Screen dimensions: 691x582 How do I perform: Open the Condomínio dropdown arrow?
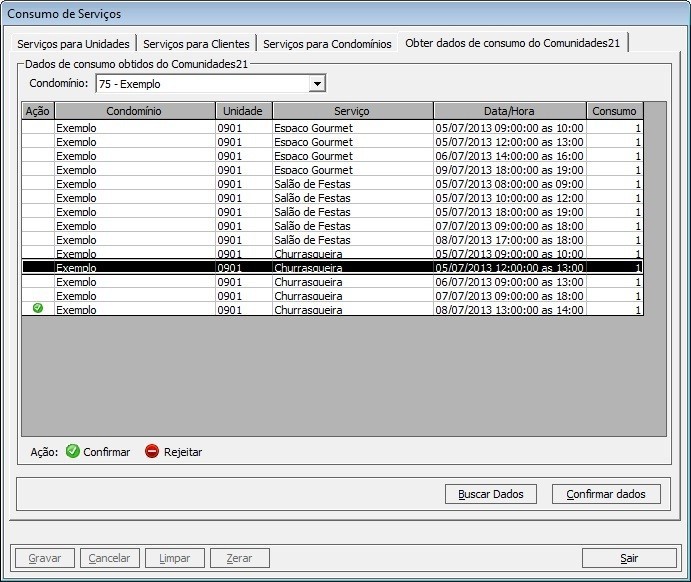pyautogui.click(x=317, y=83)
